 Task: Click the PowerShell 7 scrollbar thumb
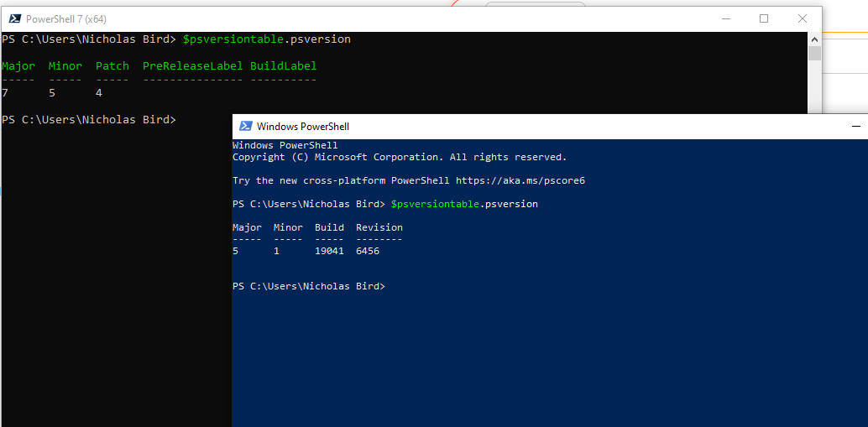click(x=814, y=54)
